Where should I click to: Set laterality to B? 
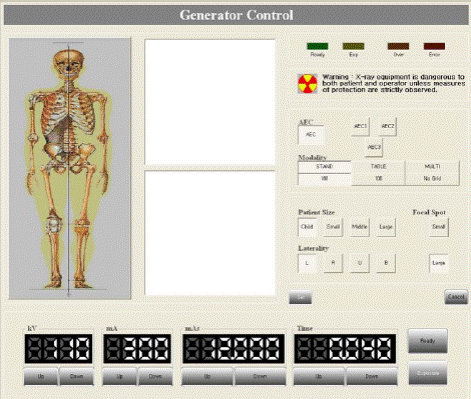[386, 263]
